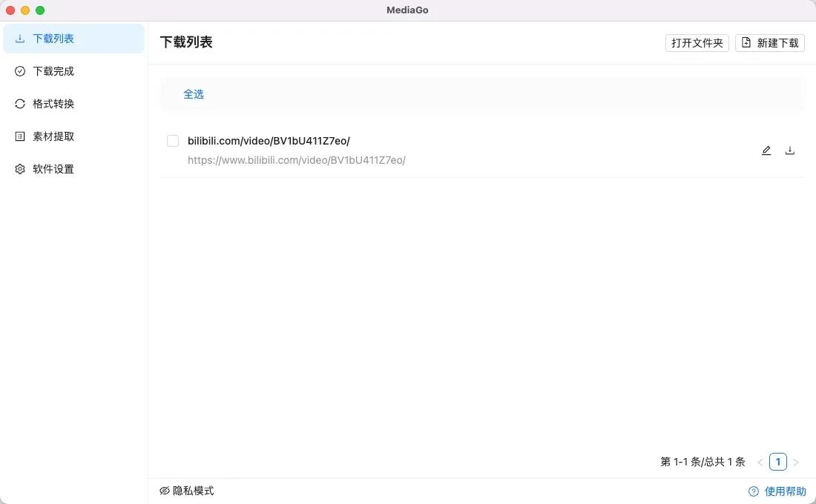This screenshot has width=816, height=504.
Task: Start download of the bilibili video item
Action: 790,151
